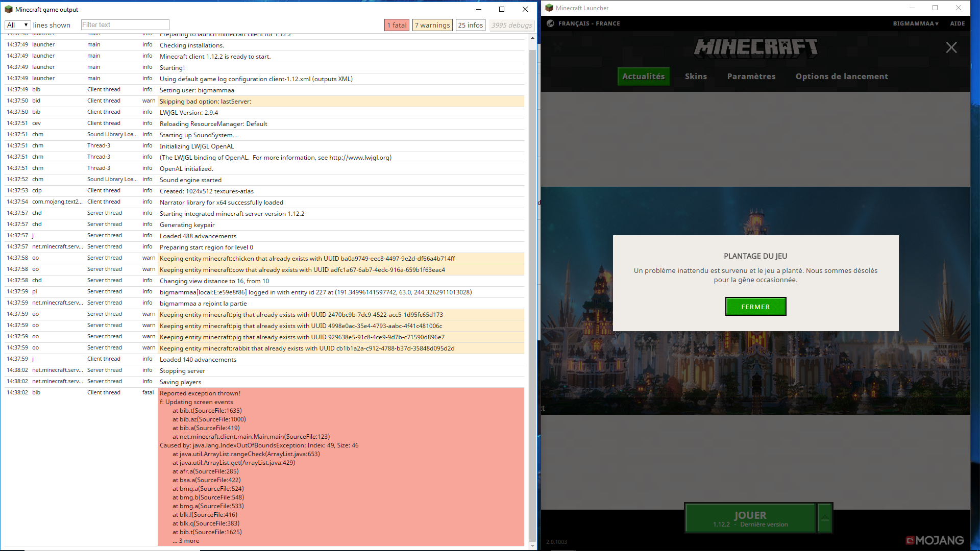This screenshot has width=980, height=551.
Task: Click the Mojang logo at bottom right
Action: [935, 540]
